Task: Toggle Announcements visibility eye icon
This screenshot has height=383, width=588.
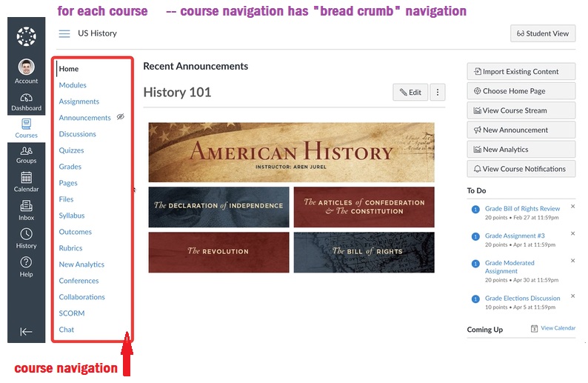Action: [121, 117]
